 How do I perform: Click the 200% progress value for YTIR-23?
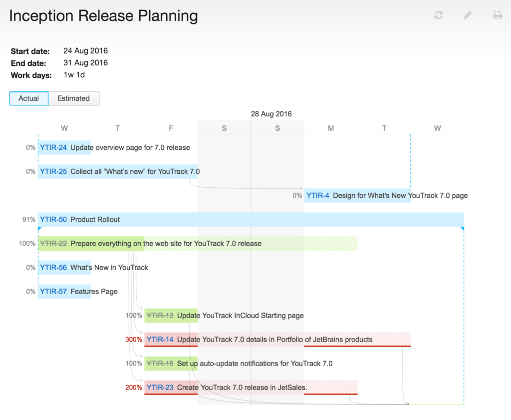pyautogui.click(x=134, y=388)
